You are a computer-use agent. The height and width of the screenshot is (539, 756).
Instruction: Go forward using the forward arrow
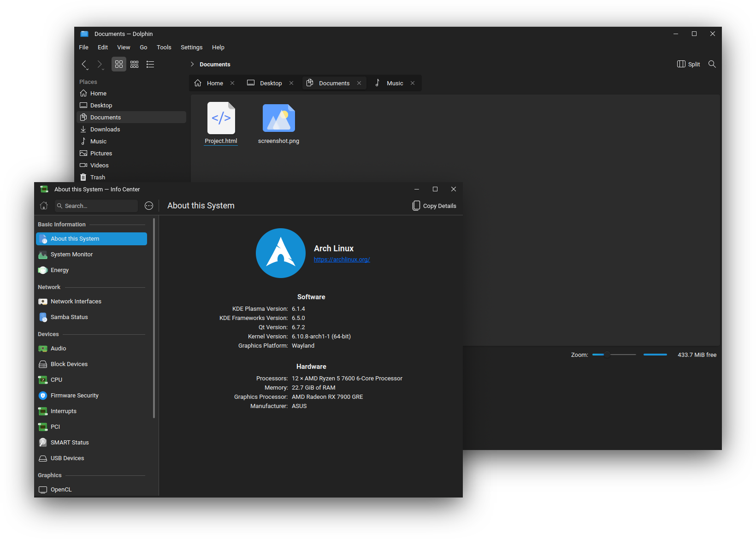point(99,65)
